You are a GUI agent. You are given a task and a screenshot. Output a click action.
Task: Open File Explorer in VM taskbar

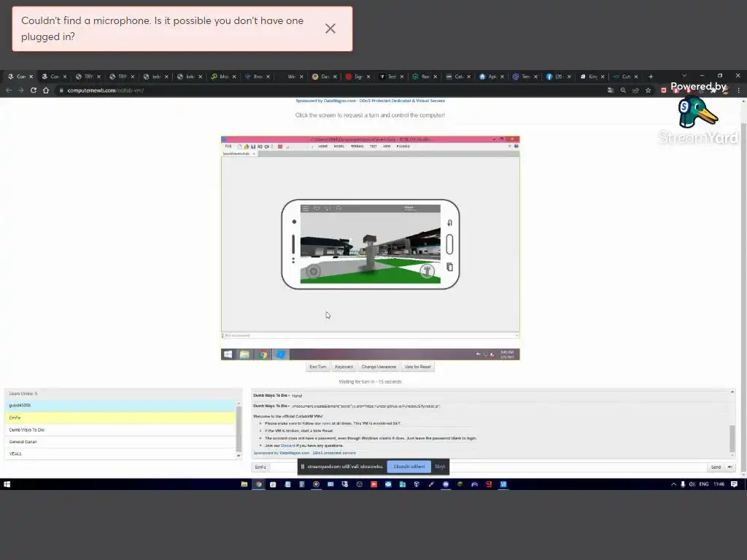click(x=244, y=354)
